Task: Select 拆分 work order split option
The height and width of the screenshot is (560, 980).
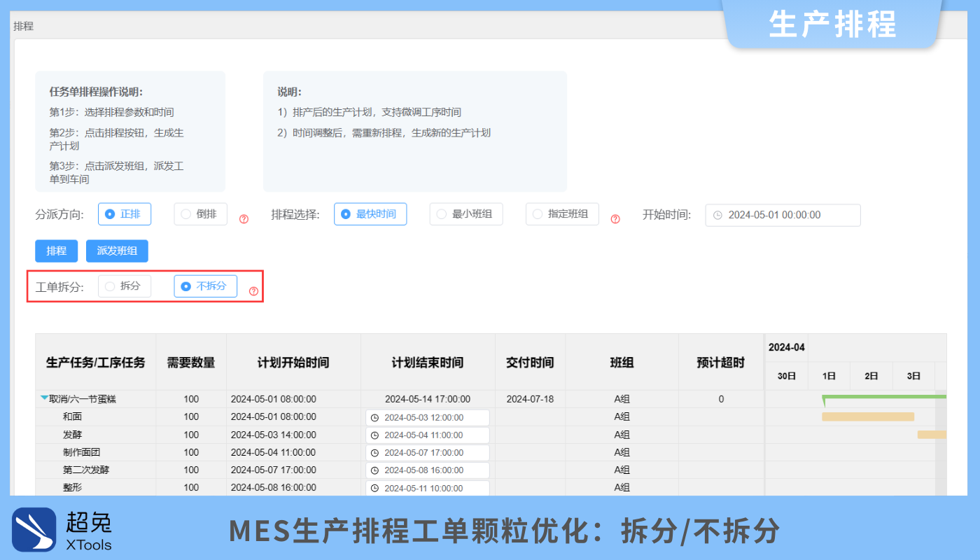Action: 125,286
